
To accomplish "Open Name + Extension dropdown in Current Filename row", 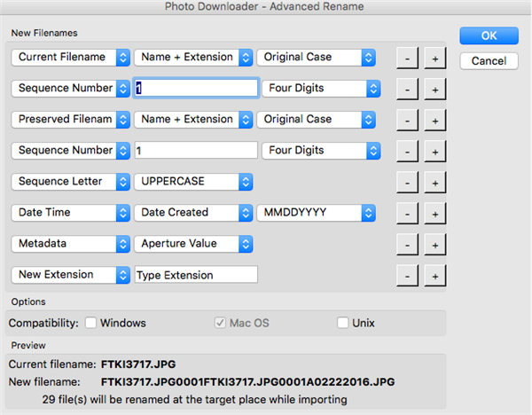I will 193,57.
